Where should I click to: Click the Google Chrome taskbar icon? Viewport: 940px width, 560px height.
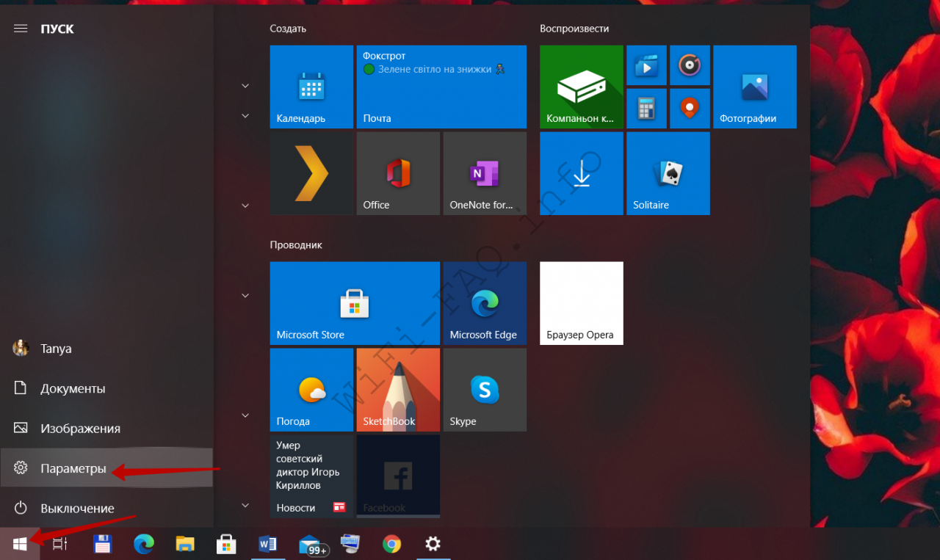[391, 544]
